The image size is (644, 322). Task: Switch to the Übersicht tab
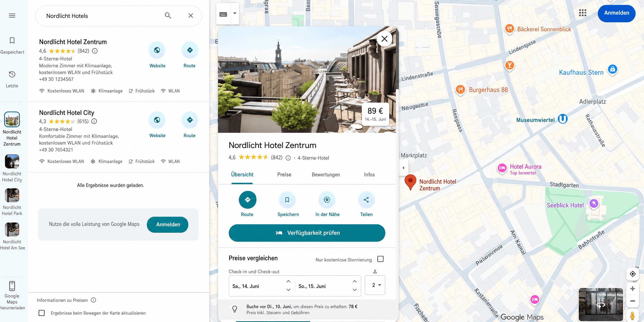point(242,174)
